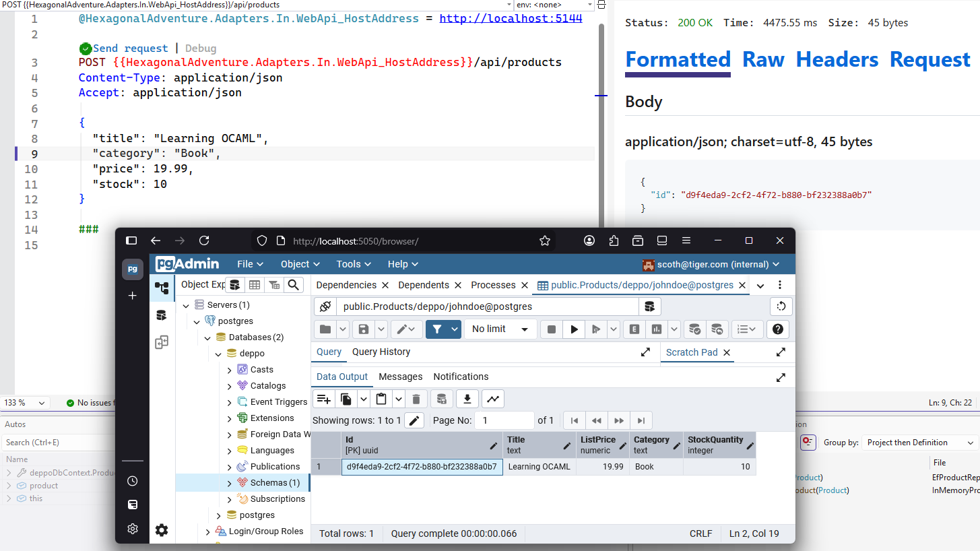The image size is (980, 551).
Task: Toggle the data filter funnel button
Action: click(x=437, y=329)
